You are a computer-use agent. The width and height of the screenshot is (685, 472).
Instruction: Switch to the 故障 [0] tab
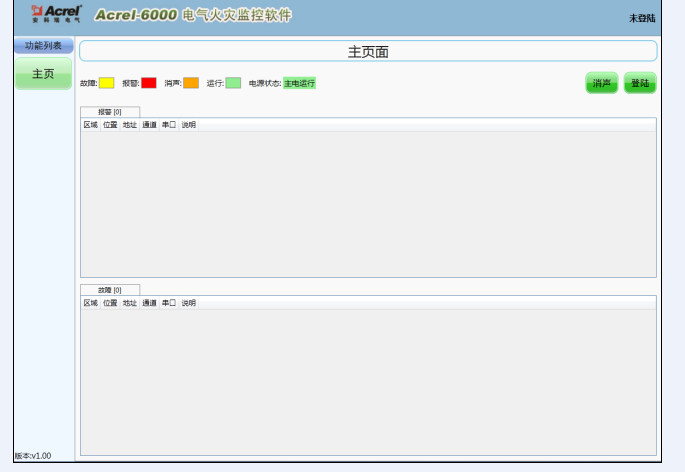pyautogui.click(x=109, y=289)
